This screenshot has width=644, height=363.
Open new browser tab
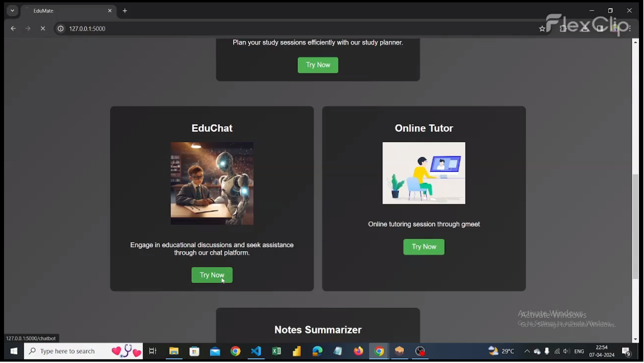125,11
